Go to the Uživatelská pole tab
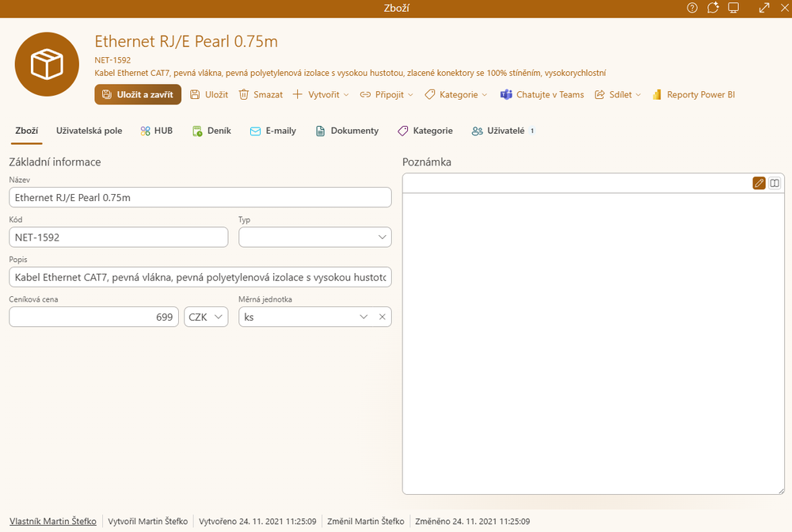 89,131
